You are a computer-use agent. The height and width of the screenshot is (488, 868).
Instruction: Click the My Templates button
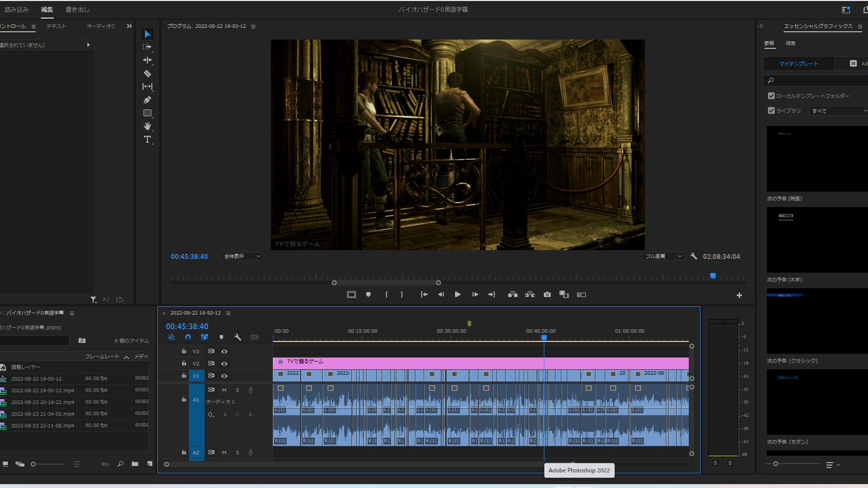(x=799, y=64)
